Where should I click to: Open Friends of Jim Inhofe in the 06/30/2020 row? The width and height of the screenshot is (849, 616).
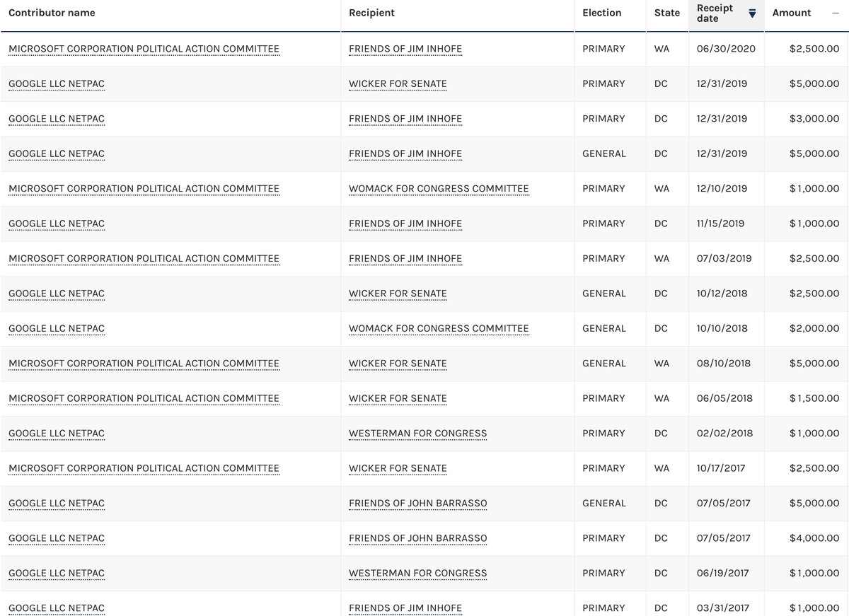[x=405, y=49]
